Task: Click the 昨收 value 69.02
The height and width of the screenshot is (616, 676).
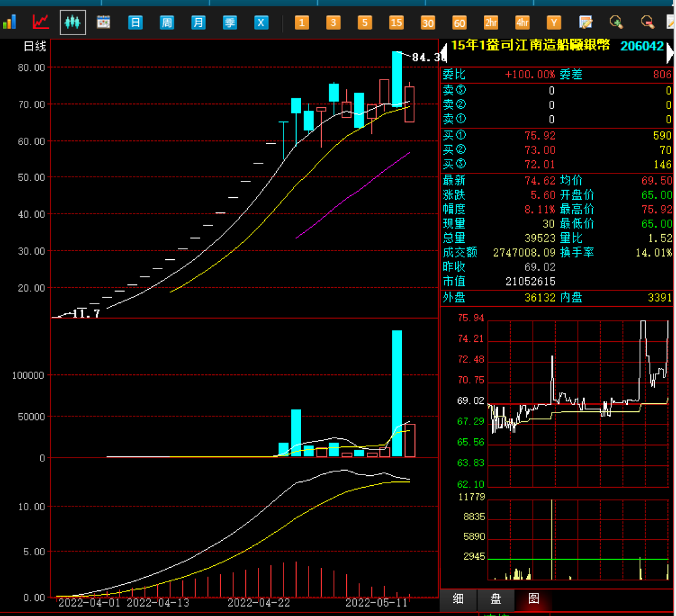Action: click(x=540, y=267)
